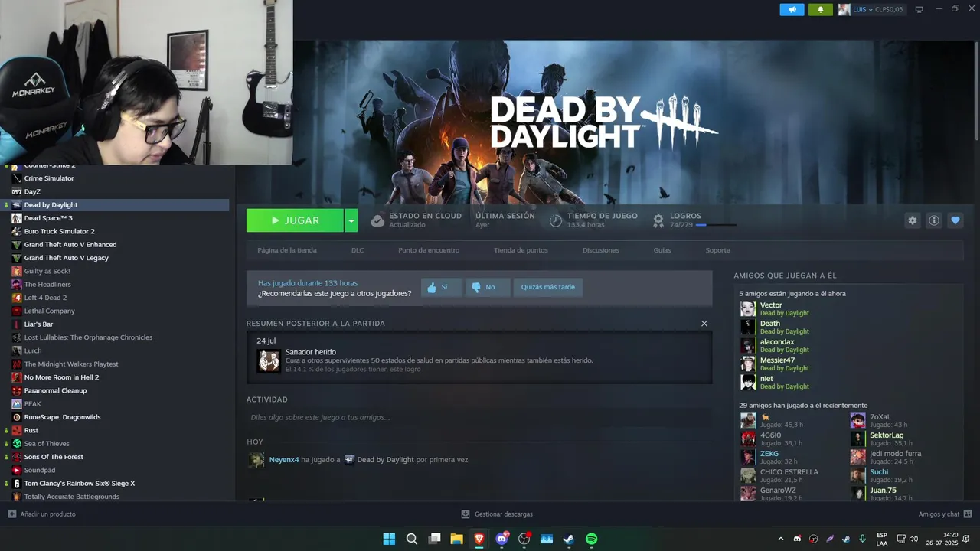Open the Dead by Daylight link in the activity entry

pyautogui.click(x=385, y=460)
